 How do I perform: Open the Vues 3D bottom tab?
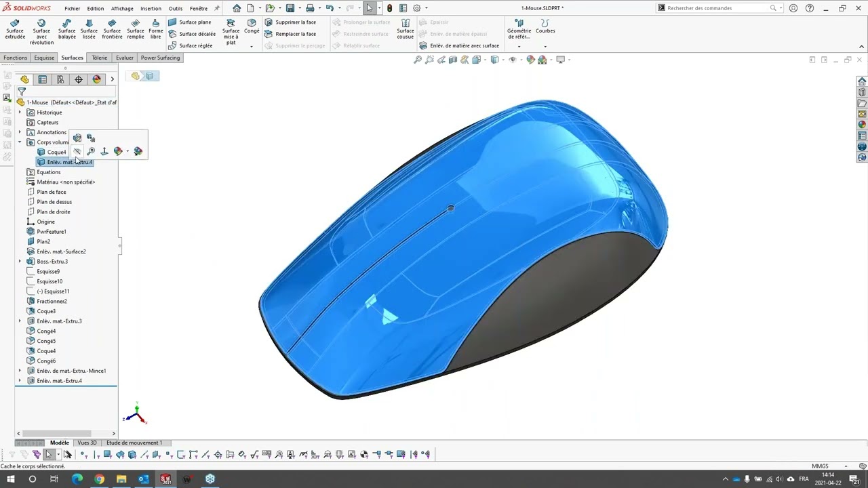[87, 443]
